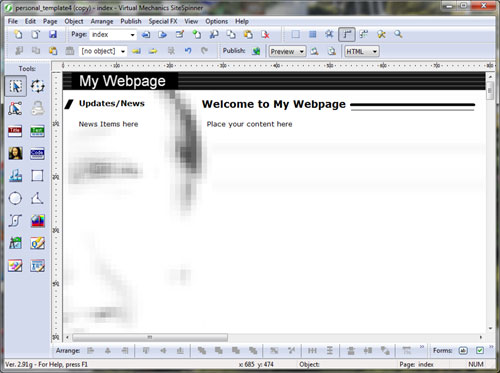Open the Options menu
The image size is (500, 373).
[x=216, y=21]
